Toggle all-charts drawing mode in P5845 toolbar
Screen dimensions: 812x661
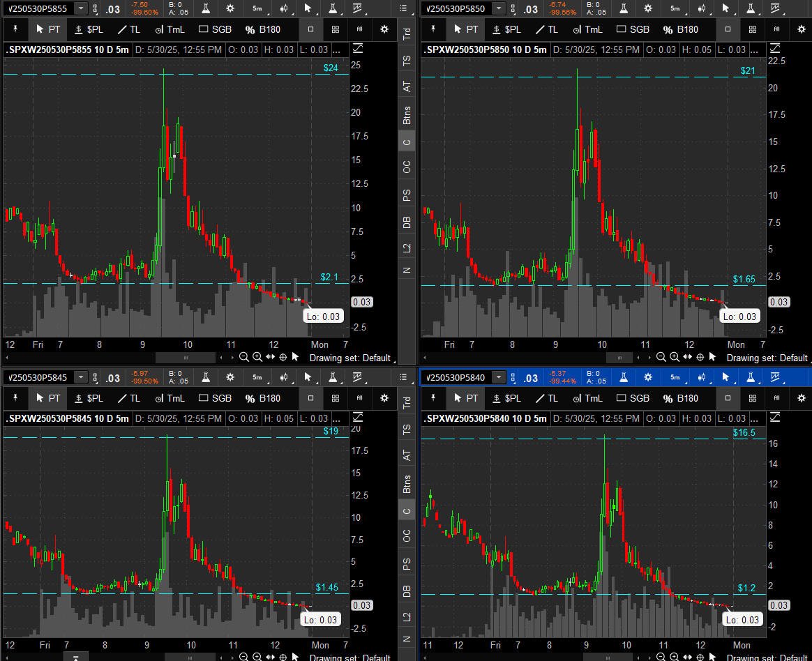click(x=360, y=398)
